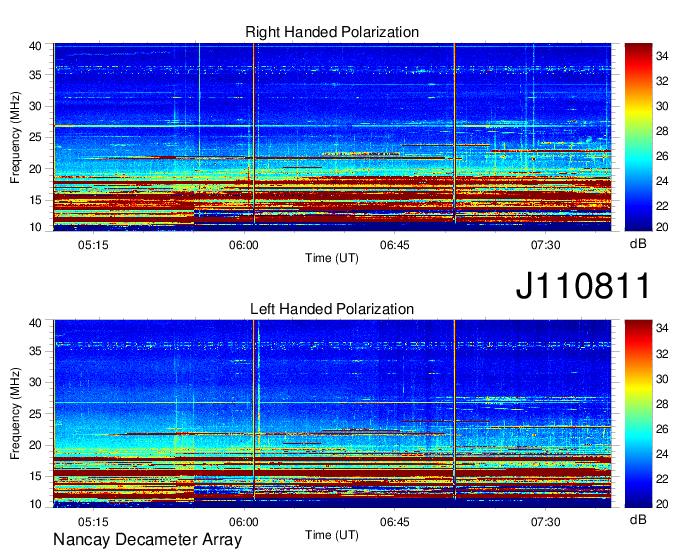Click the 32 dB label on bottom colorbar

[662, 354]
